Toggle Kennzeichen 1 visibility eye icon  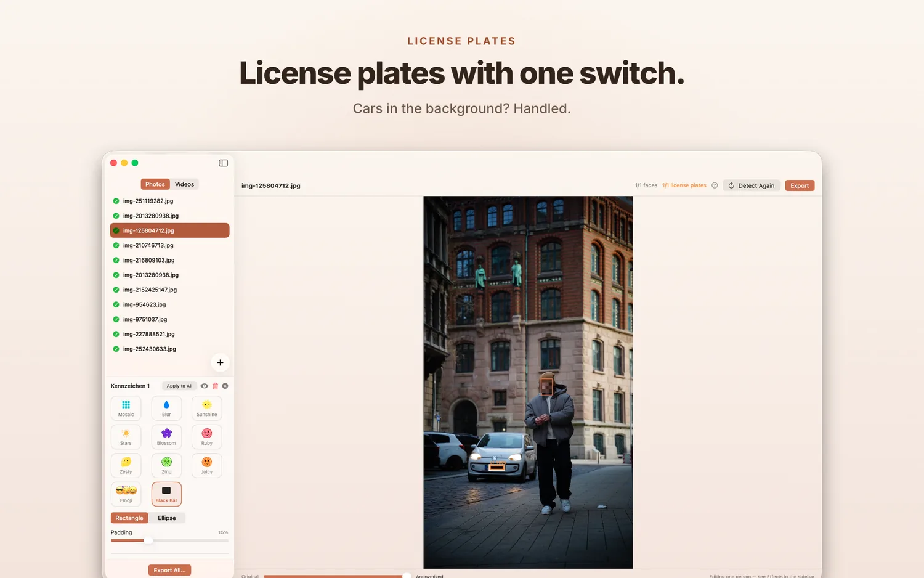tap(205, 386)
